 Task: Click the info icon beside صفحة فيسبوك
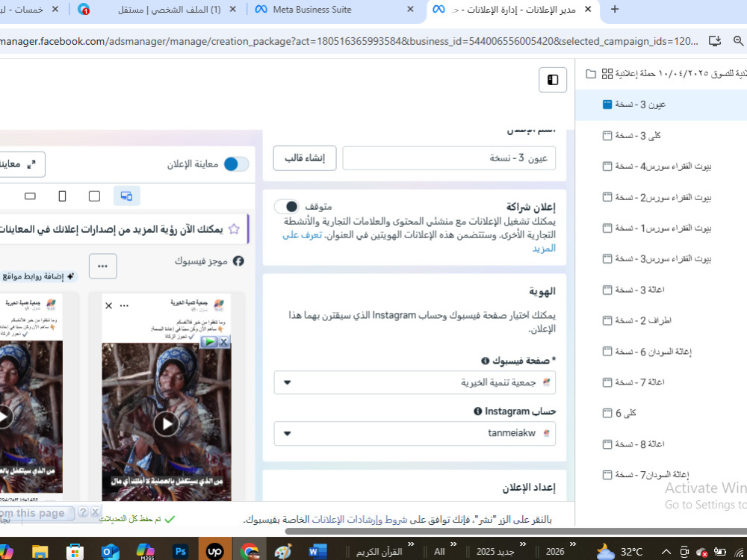485,361
